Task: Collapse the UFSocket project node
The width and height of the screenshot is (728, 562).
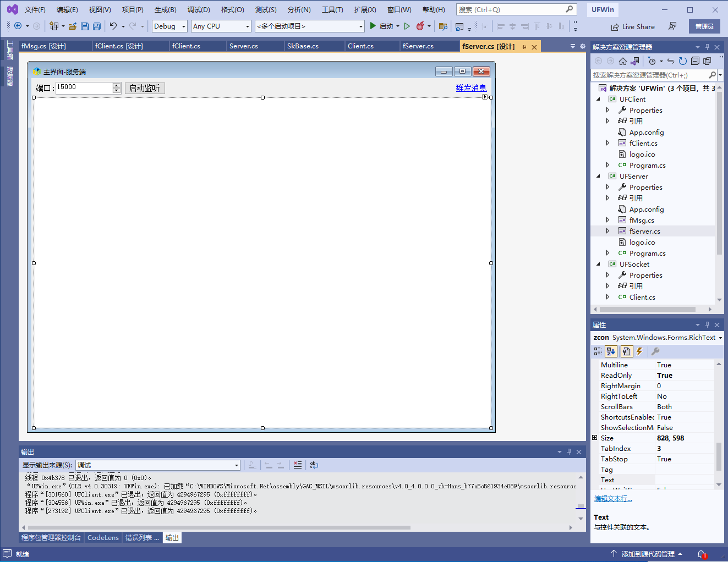Action: [x=599, y=265]
